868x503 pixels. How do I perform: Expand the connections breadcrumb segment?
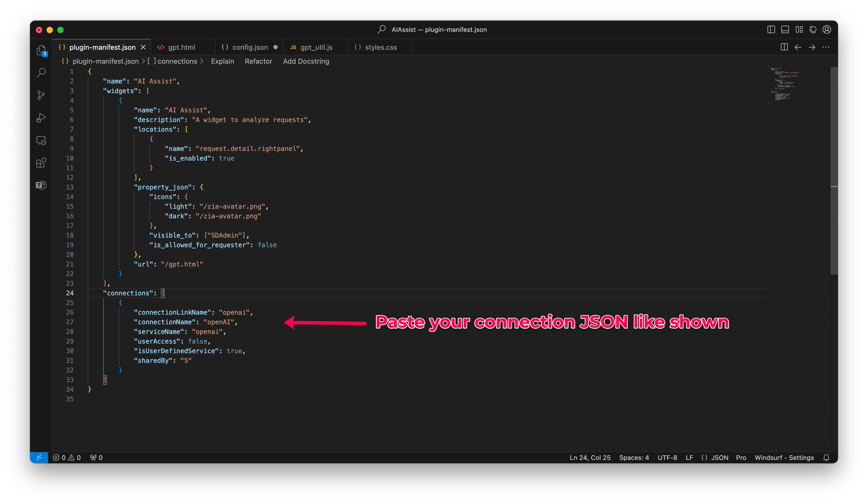[177, 61]
